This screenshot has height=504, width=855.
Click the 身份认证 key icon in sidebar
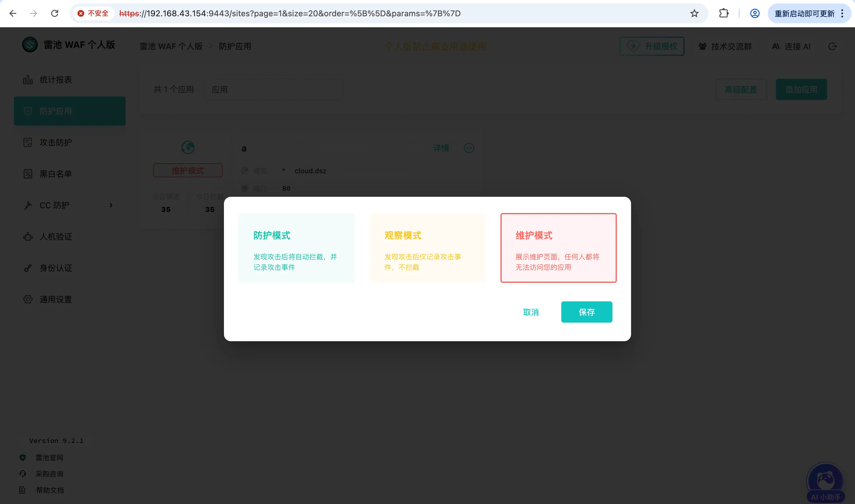28,268
